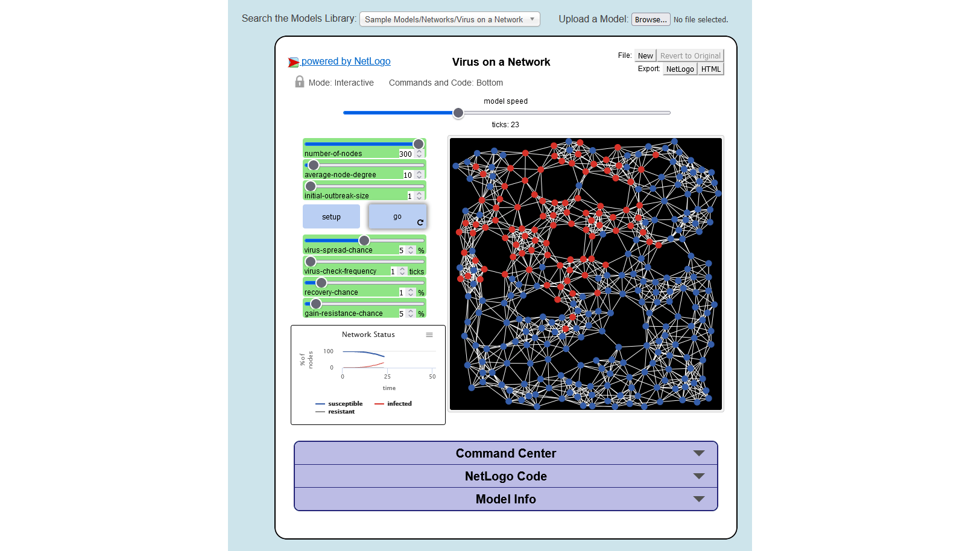Click the virus-spread-chance value field
The image size is (980, 551).
tap(406, 250)
